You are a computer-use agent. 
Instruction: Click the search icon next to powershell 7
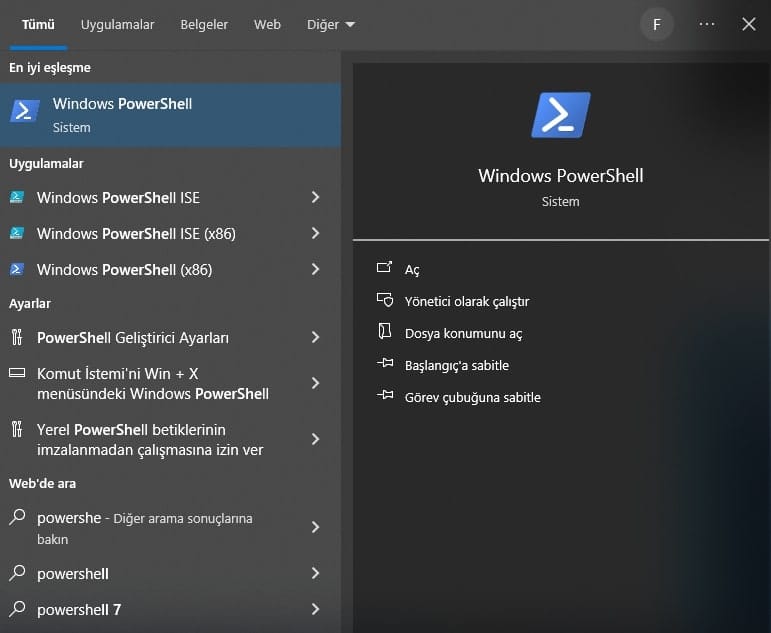pos(17,609)
